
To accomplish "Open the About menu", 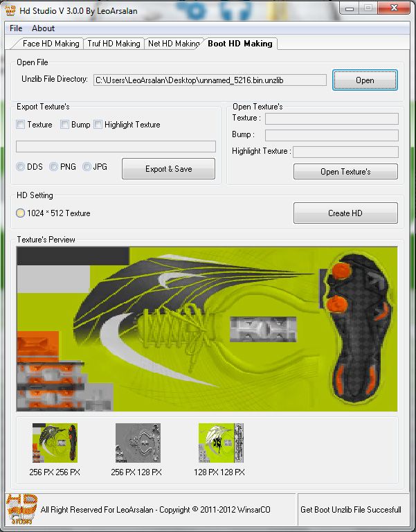I will pyautogui.click(x=43, y=28).
